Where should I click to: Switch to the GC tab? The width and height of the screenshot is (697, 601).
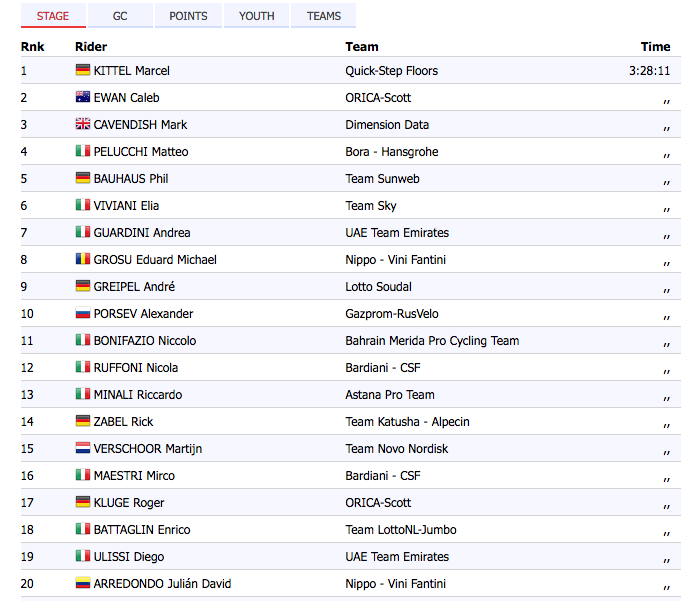[120, 16]
